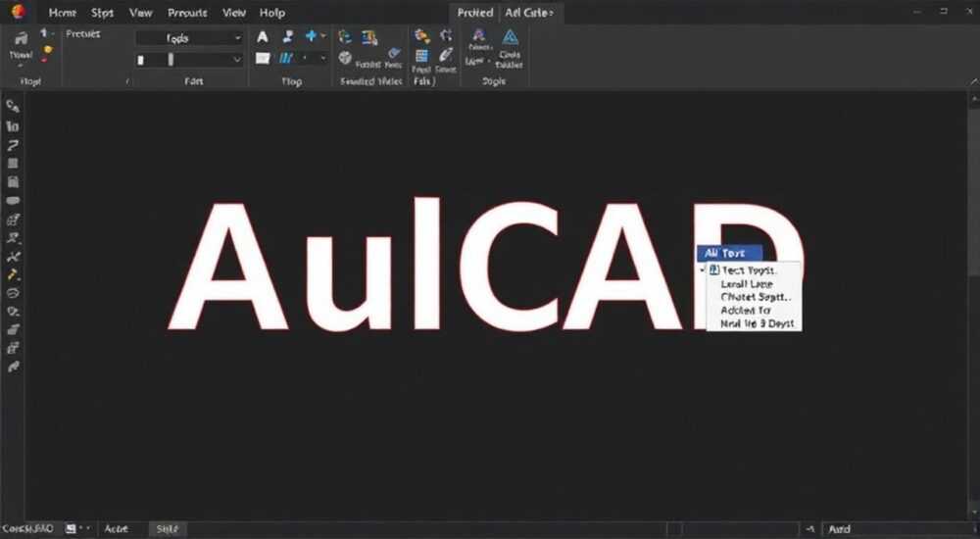Click the large 'A' text tool icon

(x=263, y=37)
